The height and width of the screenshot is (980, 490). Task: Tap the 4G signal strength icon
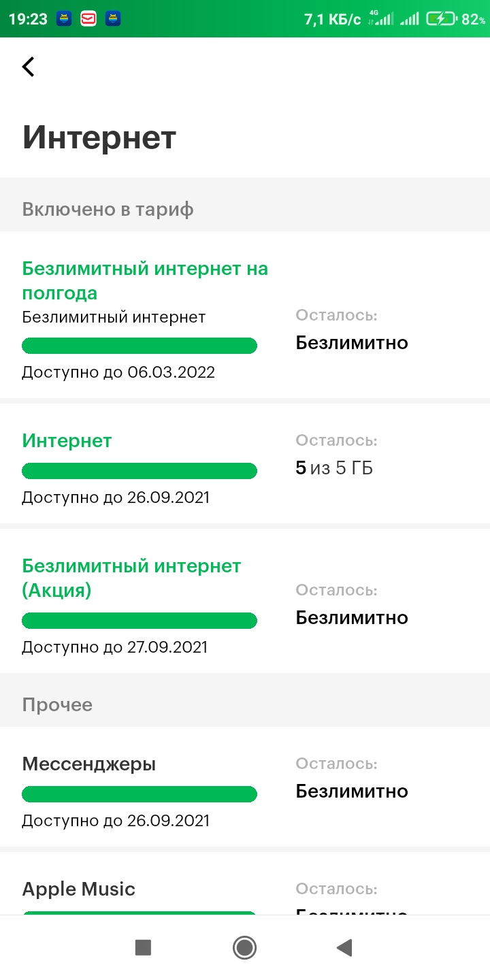[x=380, y=18]
